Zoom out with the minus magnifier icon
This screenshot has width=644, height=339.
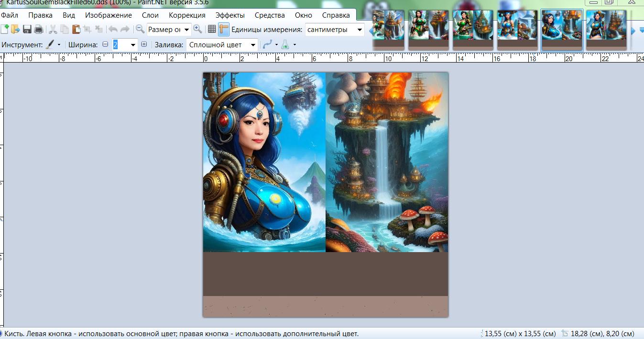coord(140,29)
